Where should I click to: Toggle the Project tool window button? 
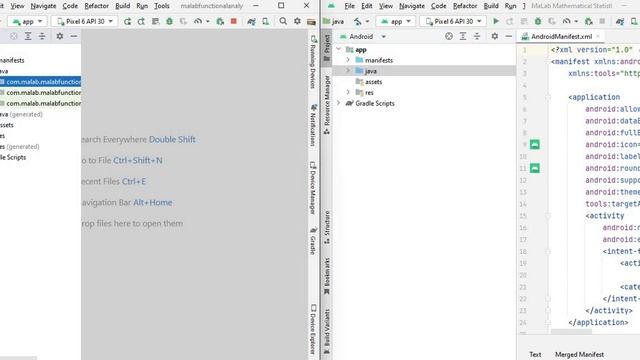pos(327,48)
